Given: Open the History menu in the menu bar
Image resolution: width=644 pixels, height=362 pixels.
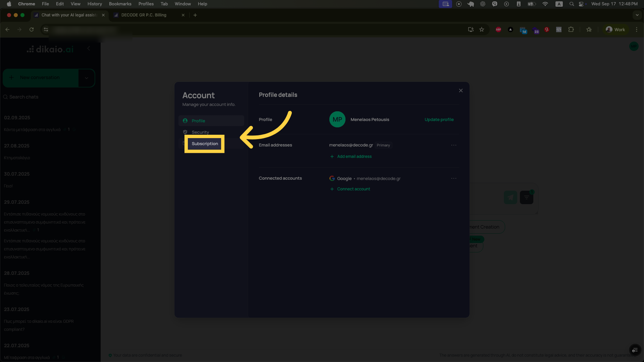Looking at the screenshot, I should click(x=95, y=4).
